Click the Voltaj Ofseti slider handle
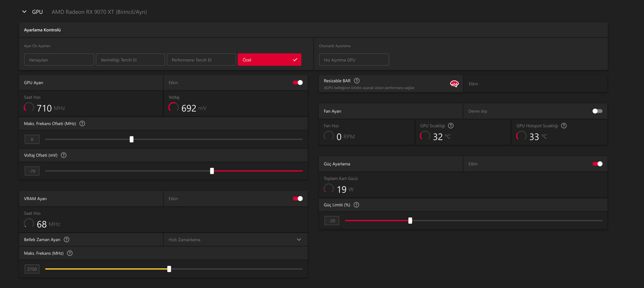 (212, 171)
